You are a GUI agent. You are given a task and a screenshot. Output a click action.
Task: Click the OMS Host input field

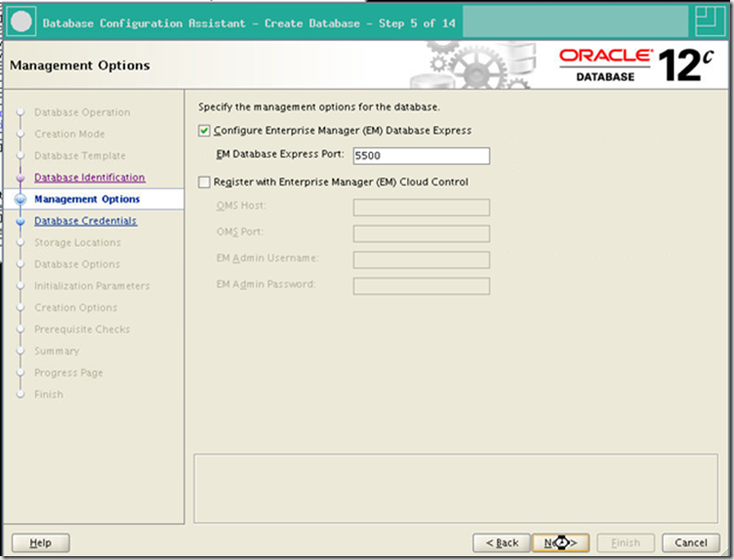tap(422, 207)
